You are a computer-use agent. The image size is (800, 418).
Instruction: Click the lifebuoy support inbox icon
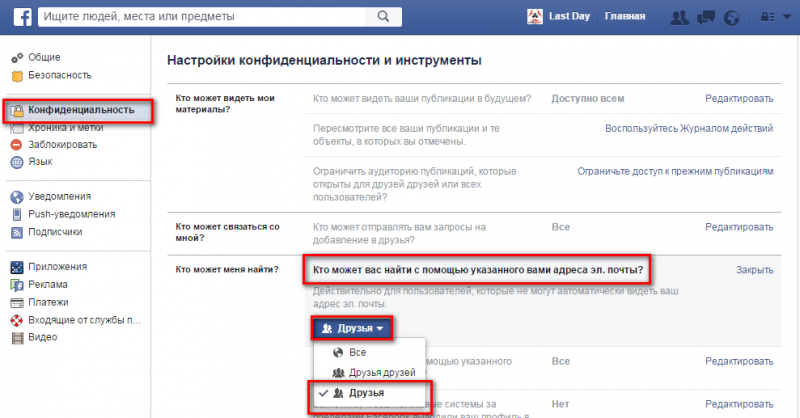pos(17,321)
